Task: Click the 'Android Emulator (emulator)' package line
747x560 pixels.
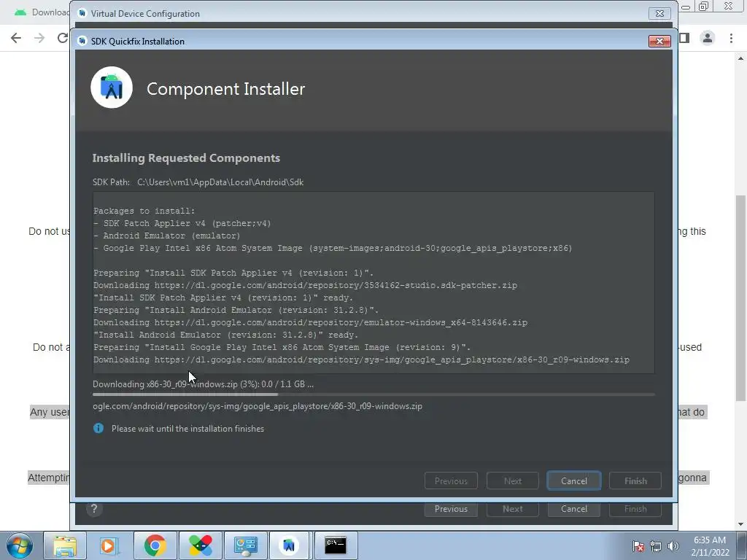Action: [167, 236]
